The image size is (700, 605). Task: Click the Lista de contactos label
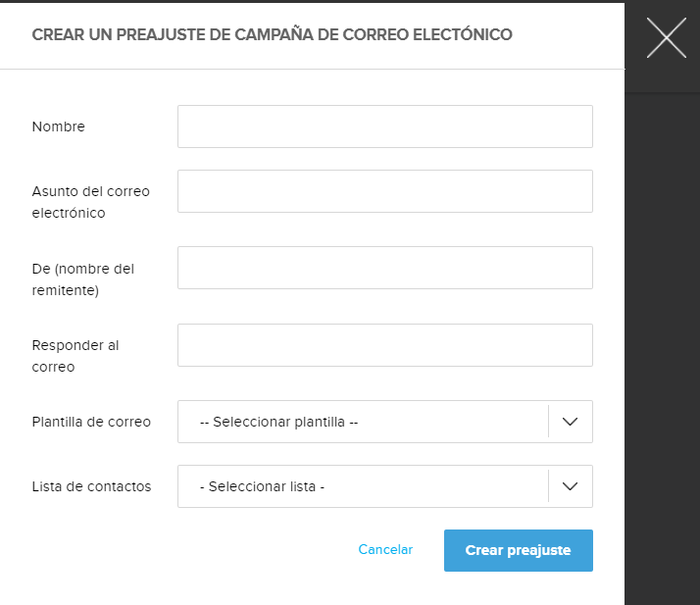point(91,486)
